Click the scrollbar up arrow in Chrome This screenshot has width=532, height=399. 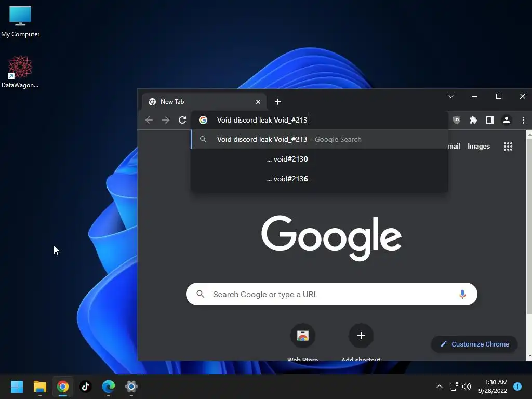point(529,135)
